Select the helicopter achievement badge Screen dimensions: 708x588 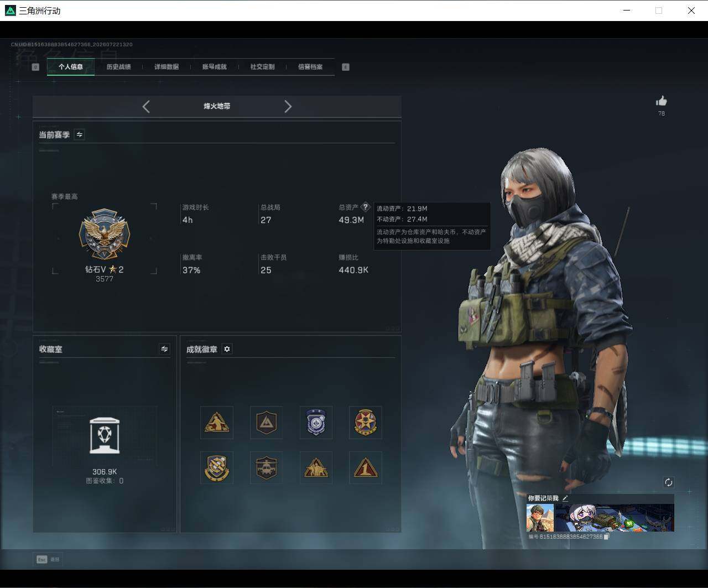[x=266, y=467]
